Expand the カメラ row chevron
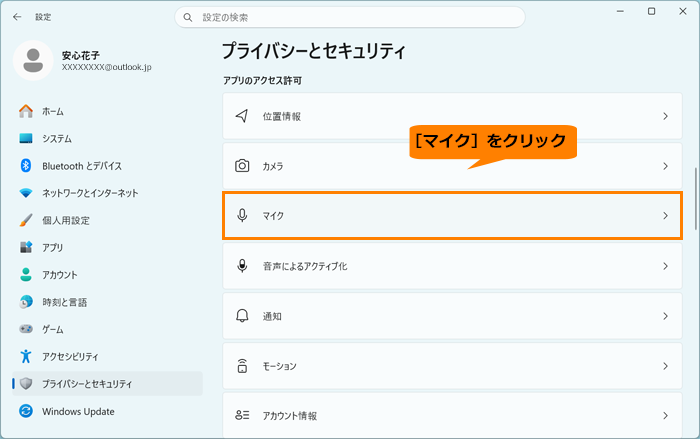 [x=666, y=166]
